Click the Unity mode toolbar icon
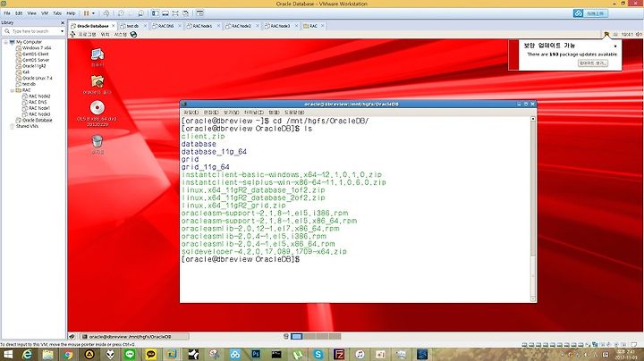644x361 pixels. pyautogui.click(x=186, y=13)
